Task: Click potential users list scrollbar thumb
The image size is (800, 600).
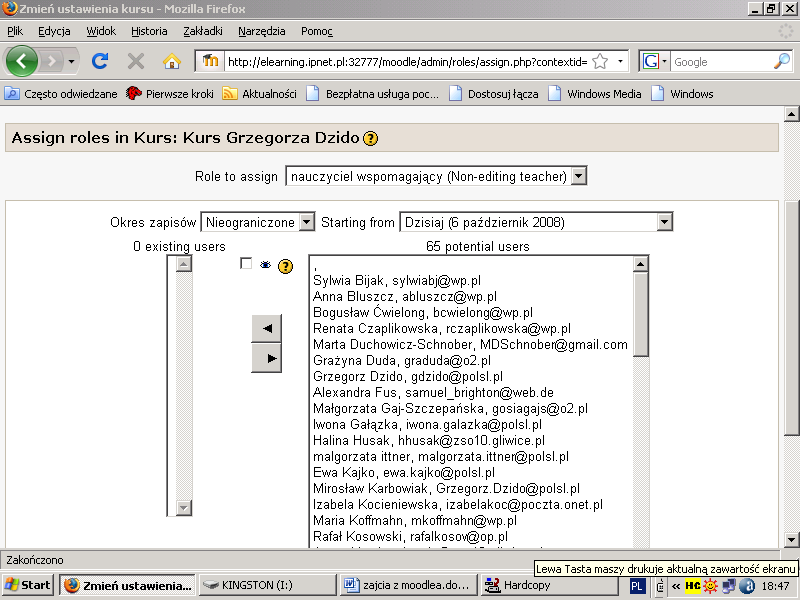Action: 640,314
